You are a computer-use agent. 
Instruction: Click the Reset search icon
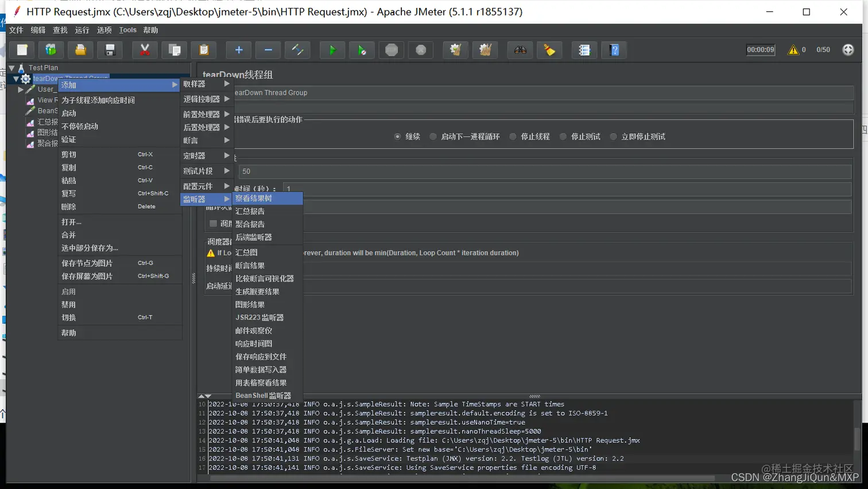pos(549,50)
